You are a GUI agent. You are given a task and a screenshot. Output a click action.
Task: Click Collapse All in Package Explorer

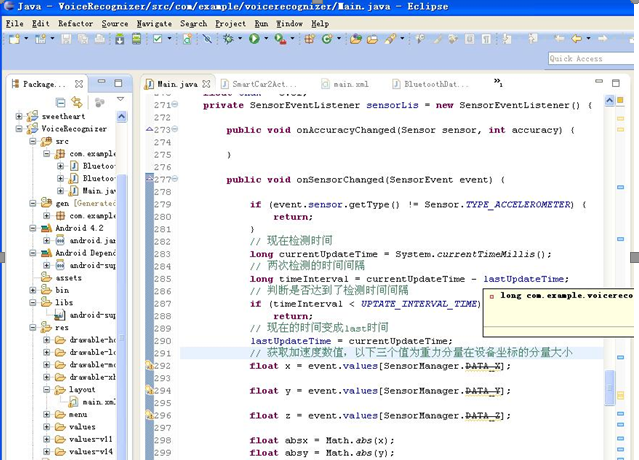coord(60,102)
